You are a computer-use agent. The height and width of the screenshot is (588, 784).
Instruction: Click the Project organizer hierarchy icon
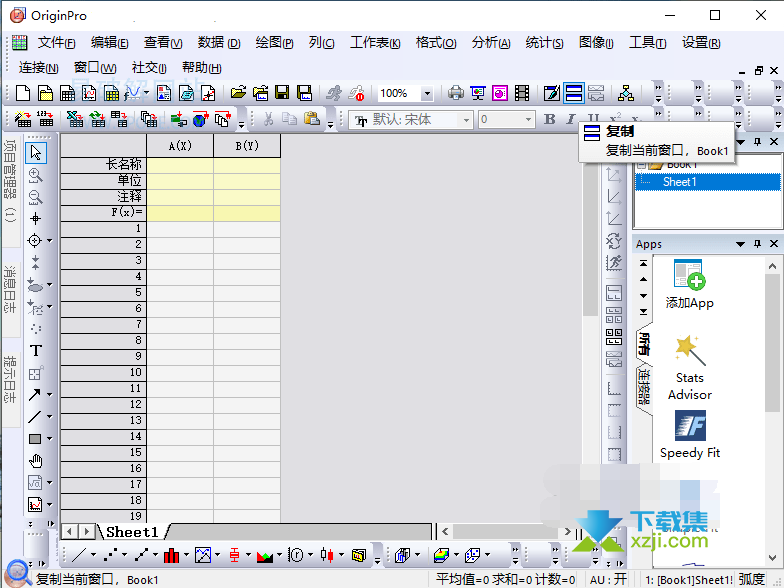pos(626,93)
